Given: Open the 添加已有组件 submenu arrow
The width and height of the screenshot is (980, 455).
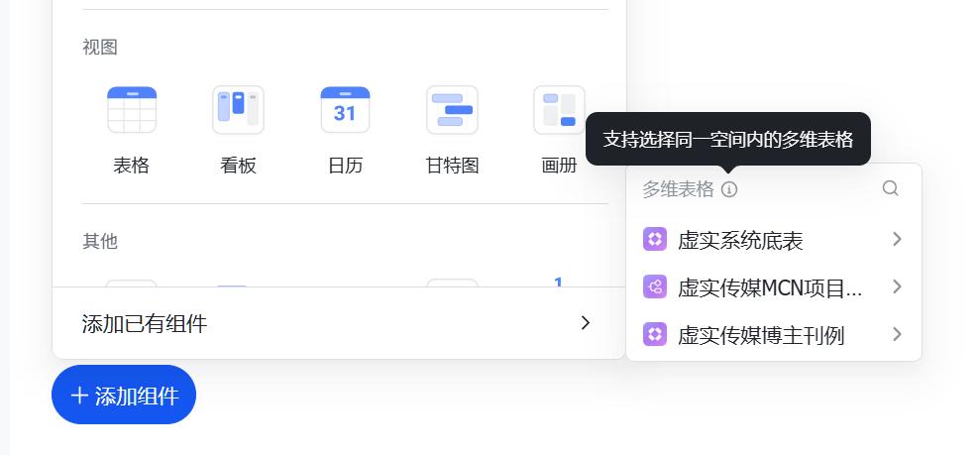Looking at the screenshot, I should click(586, 323).
